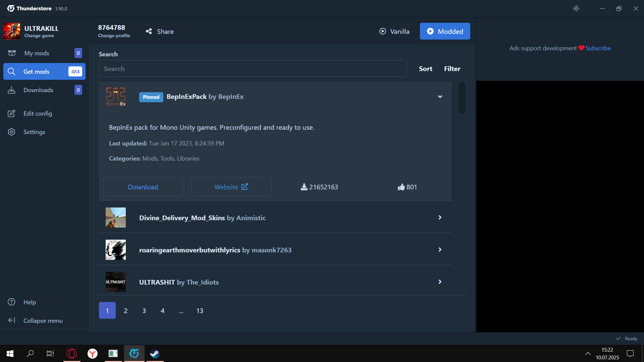Click the ULTRASHIT mod thumbnail
Image resolution: width=644 pixels, height=362 pixels.
click(x=116, y=282)
